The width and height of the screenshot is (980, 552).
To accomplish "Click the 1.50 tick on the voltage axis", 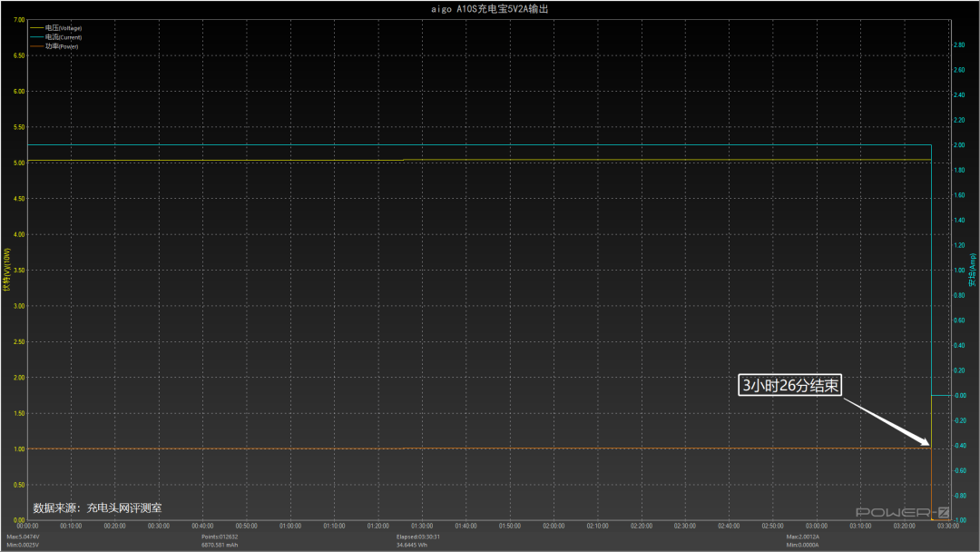I will (x=19, y=413).
